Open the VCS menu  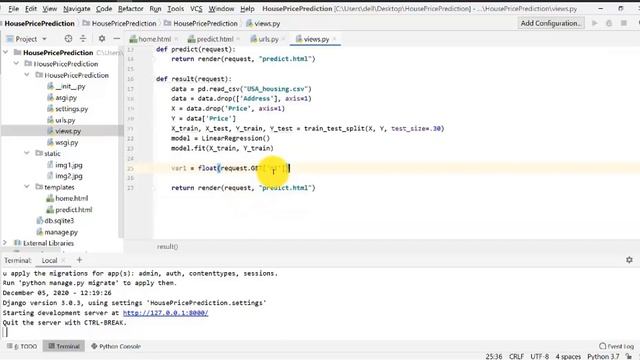(x=196, y=9)
